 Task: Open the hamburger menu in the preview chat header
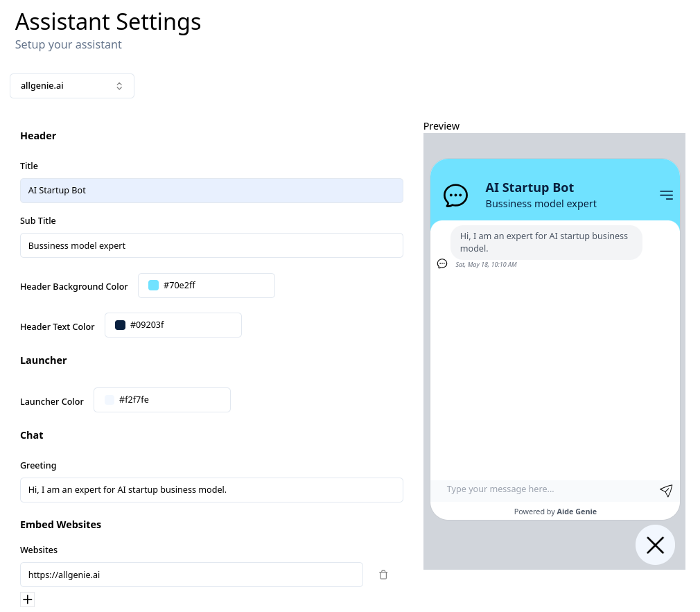point(666,195)
